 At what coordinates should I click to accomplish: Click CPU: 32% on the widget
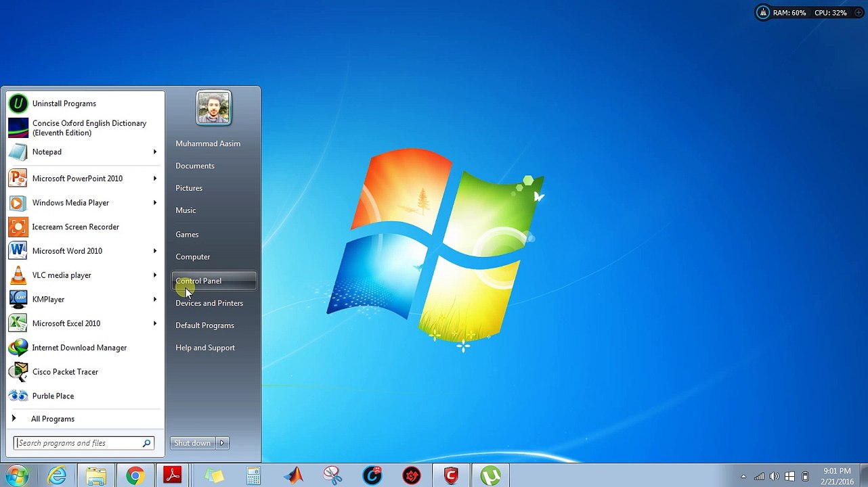tap(831, 13)
